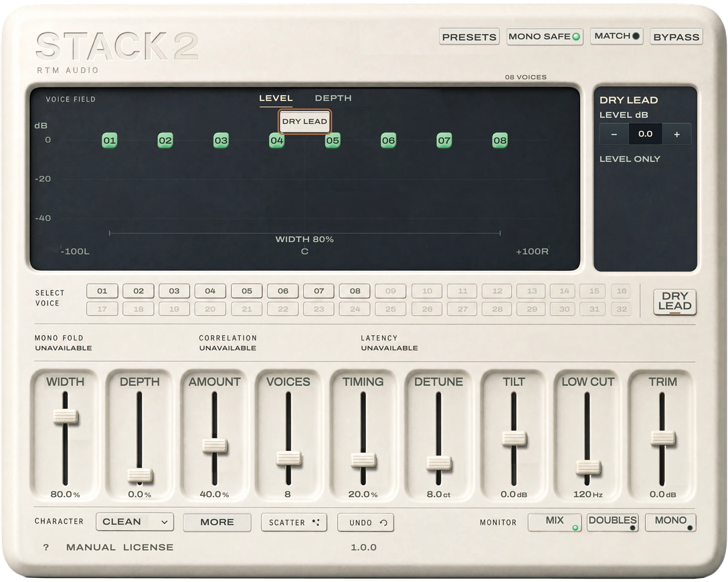The height and width of the screenshot is (582, 728).
Task: Click the Depth slider handle
Action: (140, 475)
